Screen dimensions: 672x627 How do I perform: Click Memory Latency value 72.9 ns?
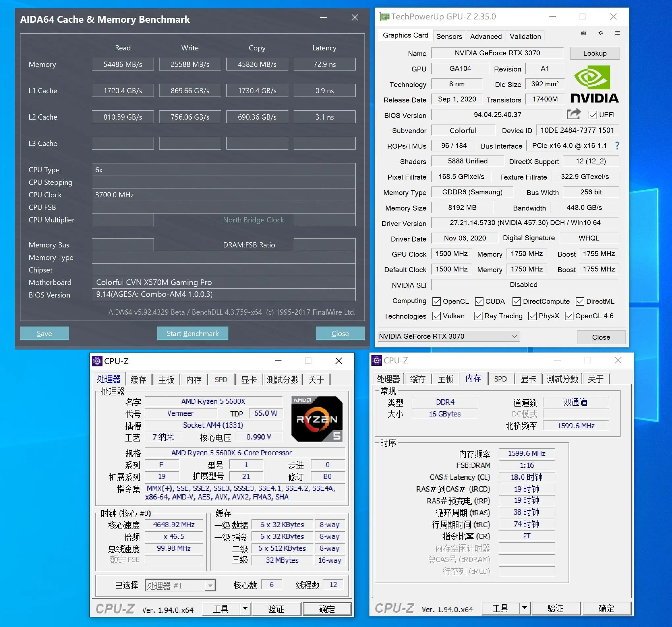324,64
